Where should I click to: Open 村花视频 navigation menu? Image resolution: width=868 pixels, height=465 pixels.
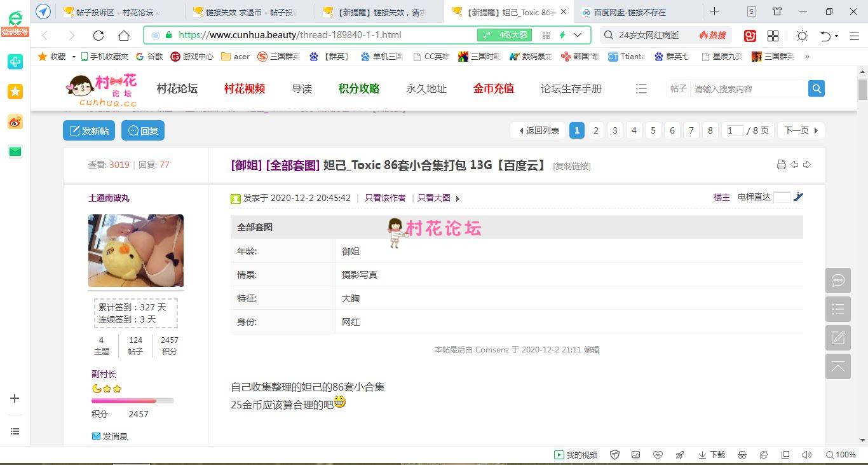pyautogui.click(x=244, y=89)
